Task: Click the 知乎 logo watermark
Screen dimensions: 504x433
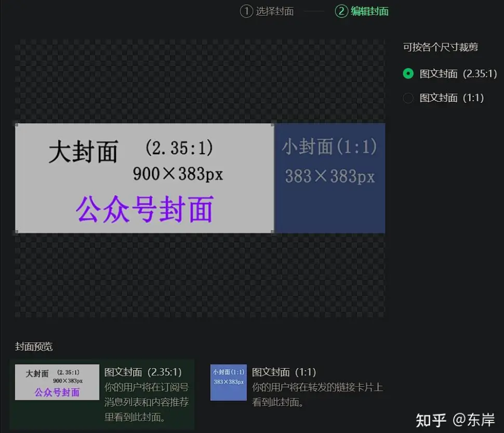Action: tap(431, 420)
